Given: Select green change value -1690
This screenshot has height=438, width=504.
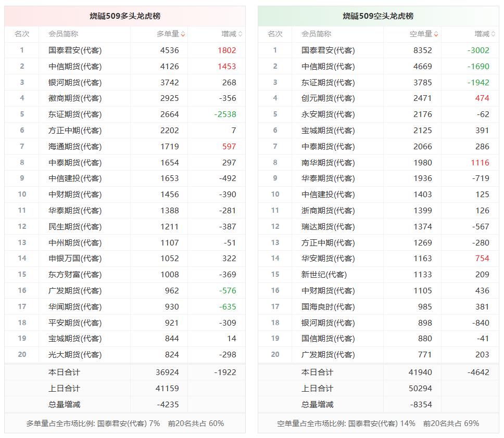Looking at the screenshot, I should tap(478, 67).
